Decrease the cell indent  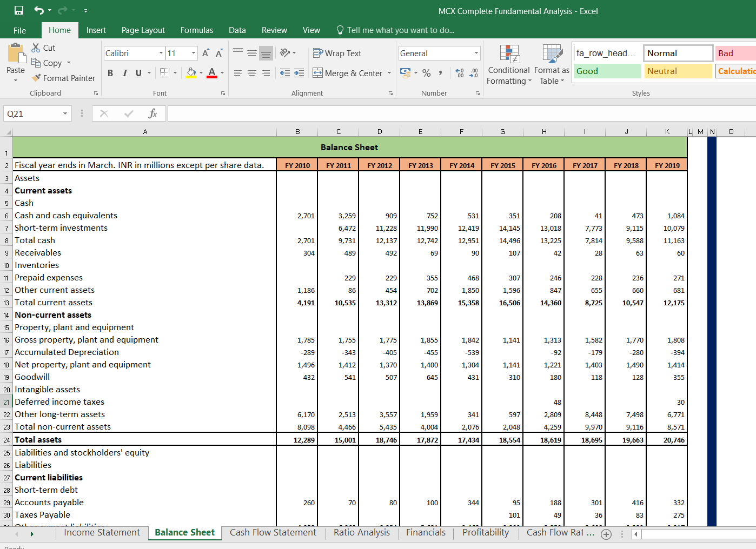(x=285, y=73)
